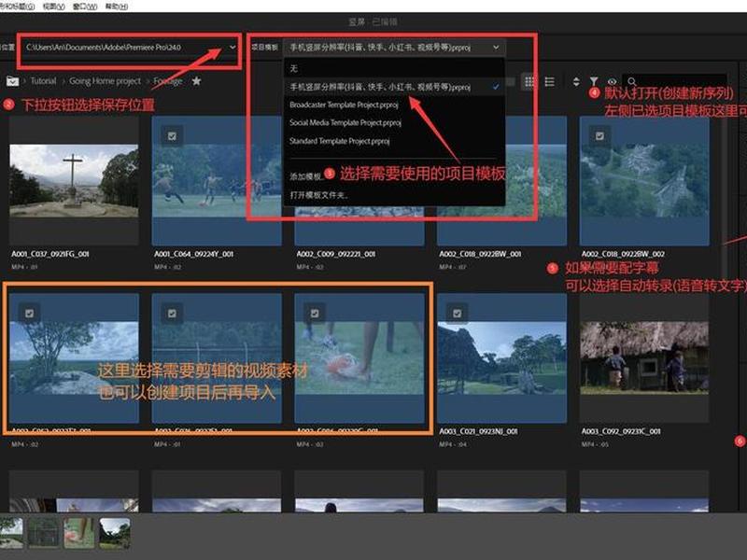Open the 视图(V) menu
This screenshot has width=747, height=560.
[54, 7]
